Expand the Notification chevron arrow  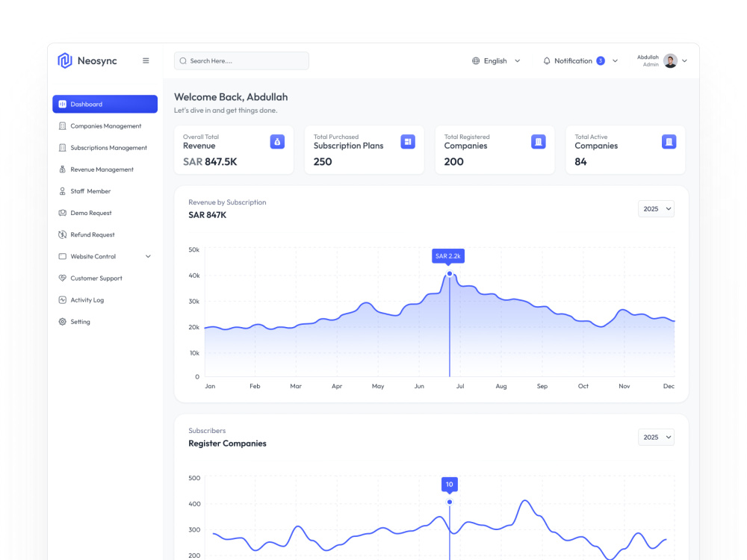click(615, 61)
